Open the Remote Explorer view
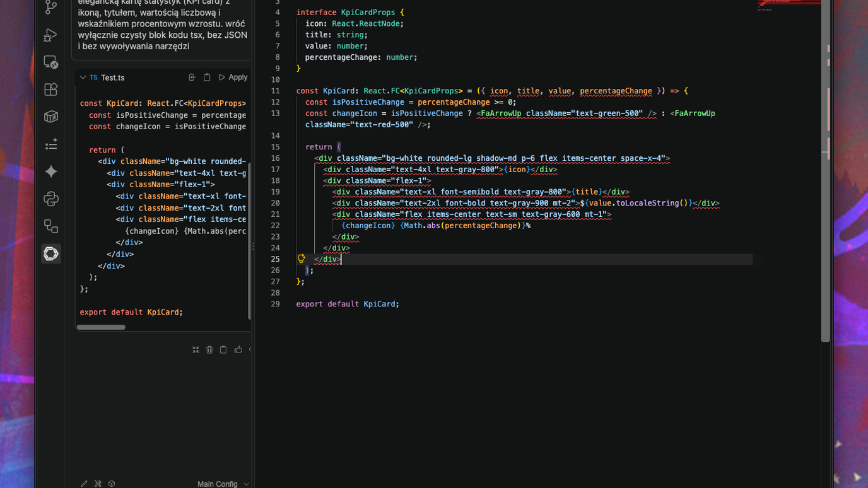The height and width of the screenshot is (488, 868). click(51, 62)
